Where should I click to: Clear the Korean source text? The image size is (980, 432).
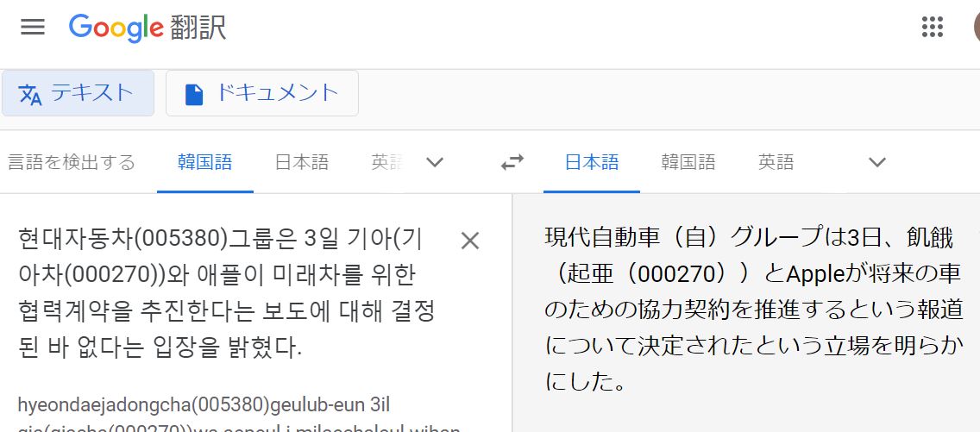pos(470,241)
